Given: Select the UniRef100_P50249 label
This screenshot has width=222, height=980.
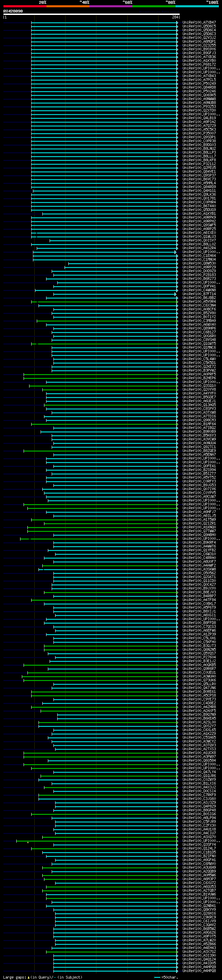Looking at the screenshot, I should tap(199, 84).
